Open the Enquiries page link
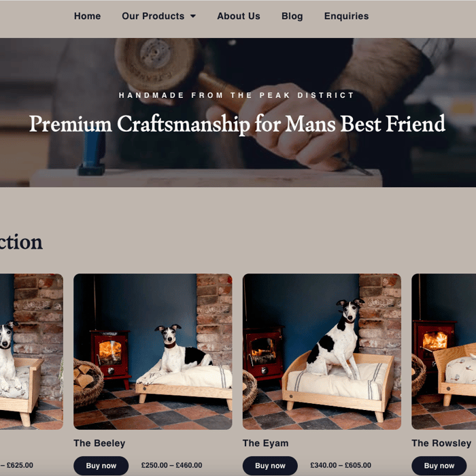This screenshot has height=476, width=476. click(x=346, y=16)
